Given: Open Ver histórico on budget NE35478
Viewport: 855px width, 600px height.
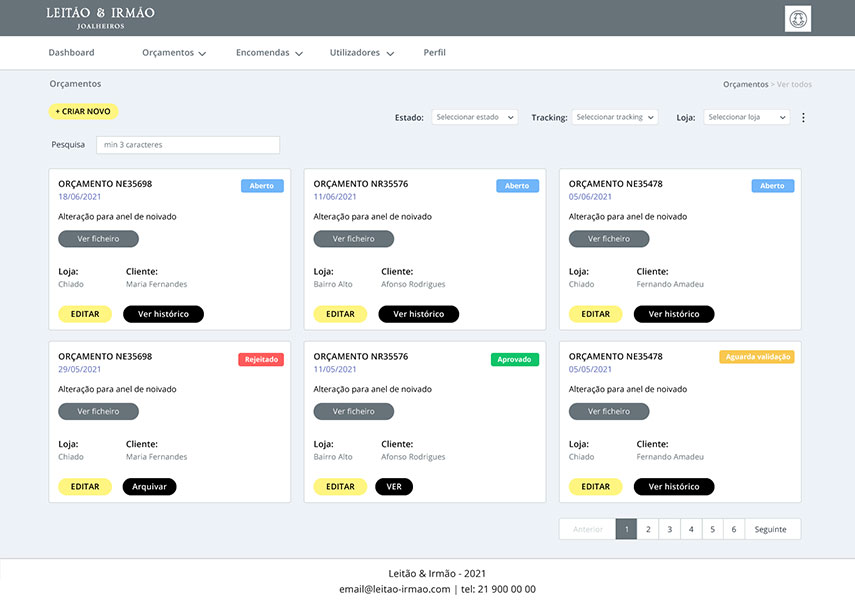Looking at the screenshot, I should click(x=673, y=313).
